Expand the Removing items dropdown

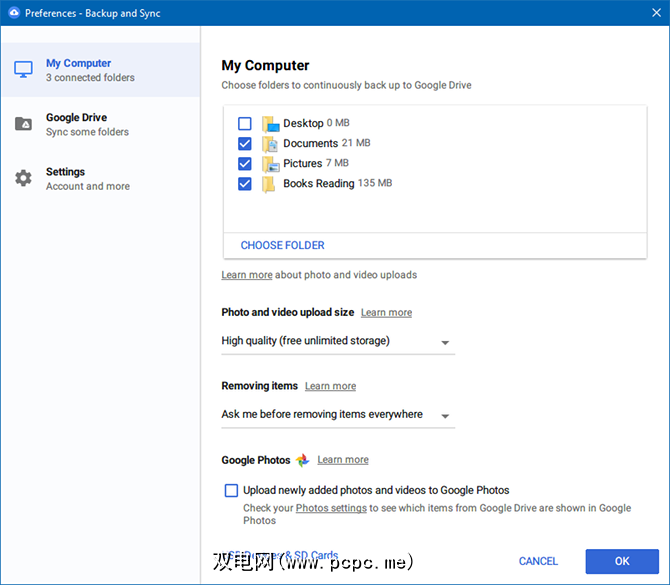tap(337, 415)
